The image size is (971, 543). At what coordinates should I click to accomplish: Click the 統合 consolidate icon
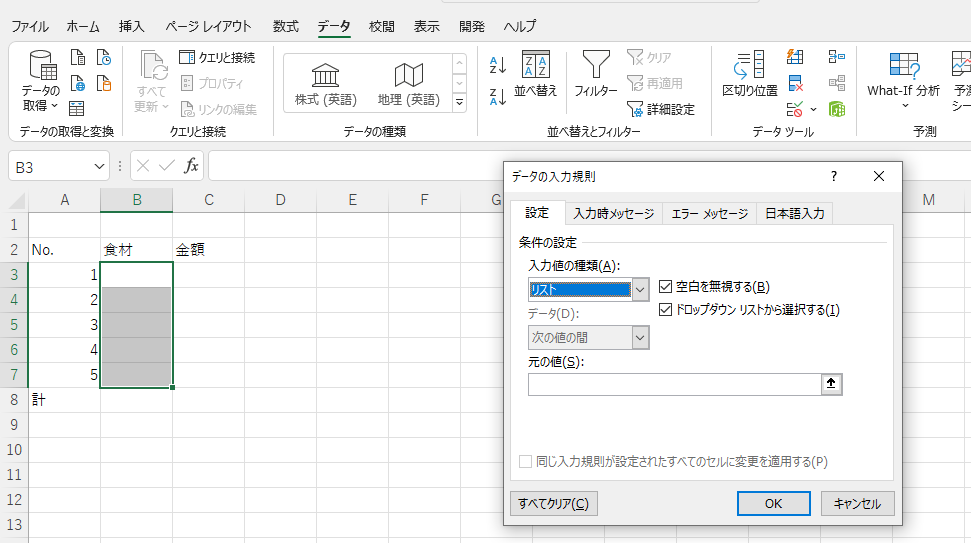coord(837,58)
